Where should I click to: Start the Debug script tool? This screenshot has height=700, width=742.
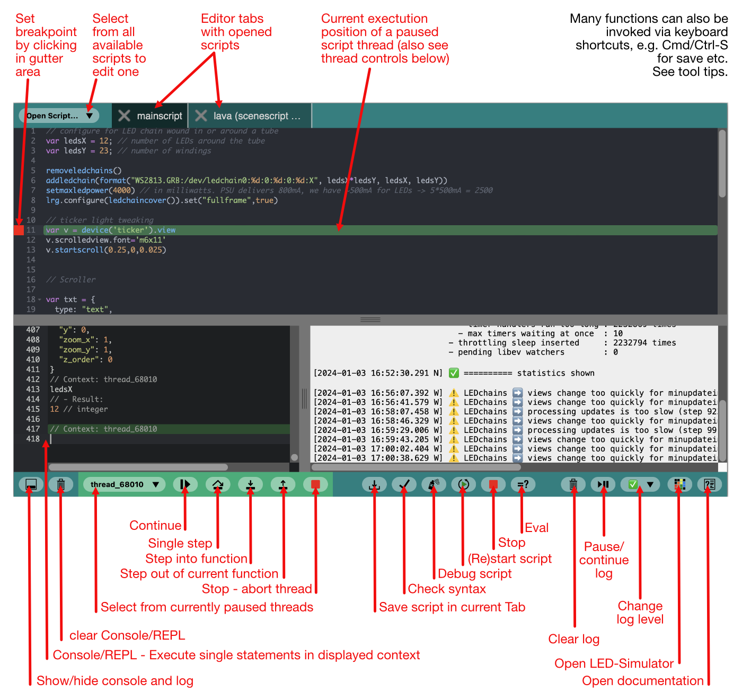pos(435,484)
